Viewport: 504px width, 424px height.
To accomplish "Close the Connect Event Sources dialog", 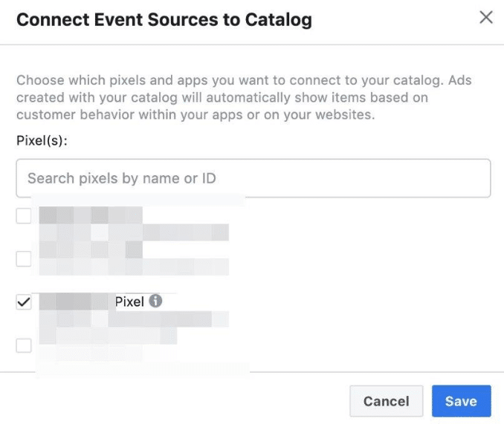I will pyautogui.click(x=486, y=17).
